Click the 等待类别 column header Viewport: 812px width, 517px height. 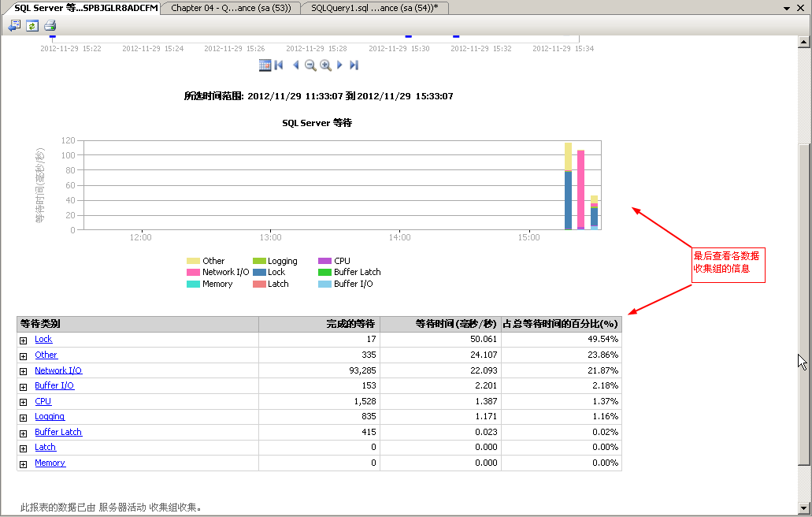click(x=138, y=324)
